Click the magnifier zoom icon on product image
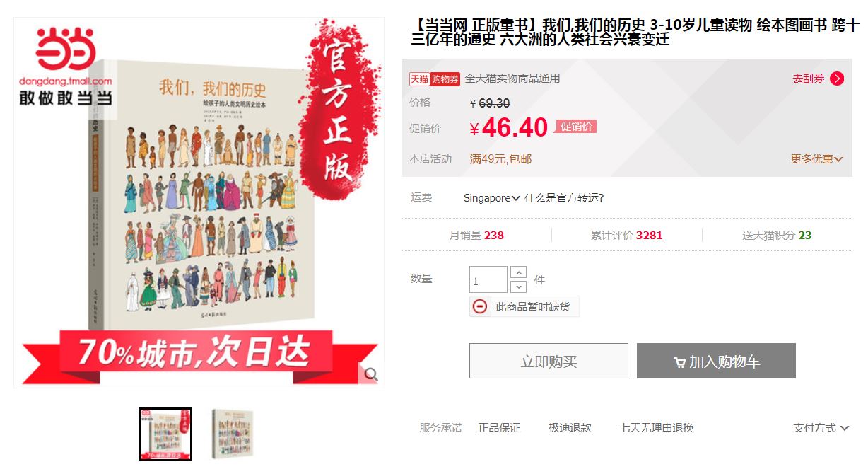This screenshot has width=868, height=474. coord(370,375)
